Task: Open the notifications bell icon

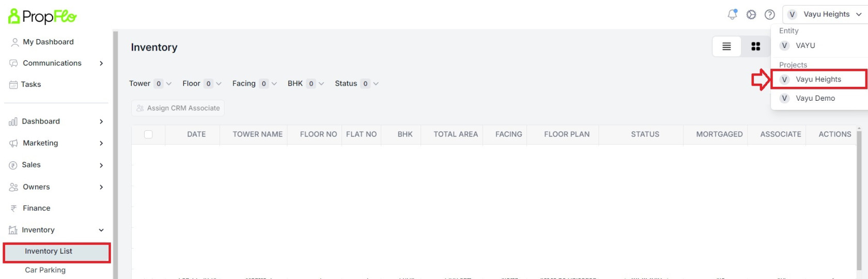Action: 732,14
